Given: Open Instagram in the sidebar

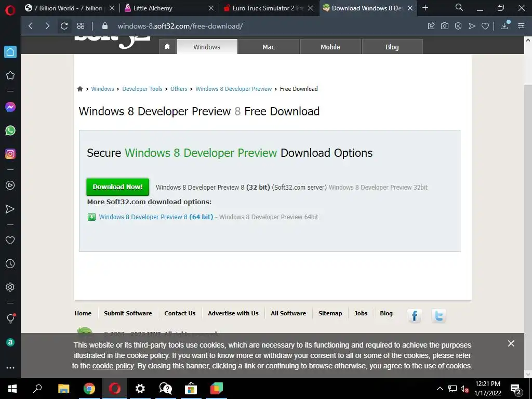Looking at the screenshot, I should [10, 154].
